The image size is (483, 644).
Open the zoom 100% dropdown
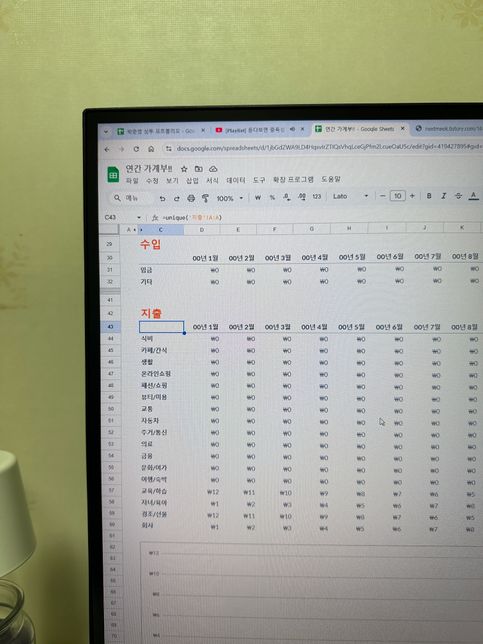coord(230,198)
